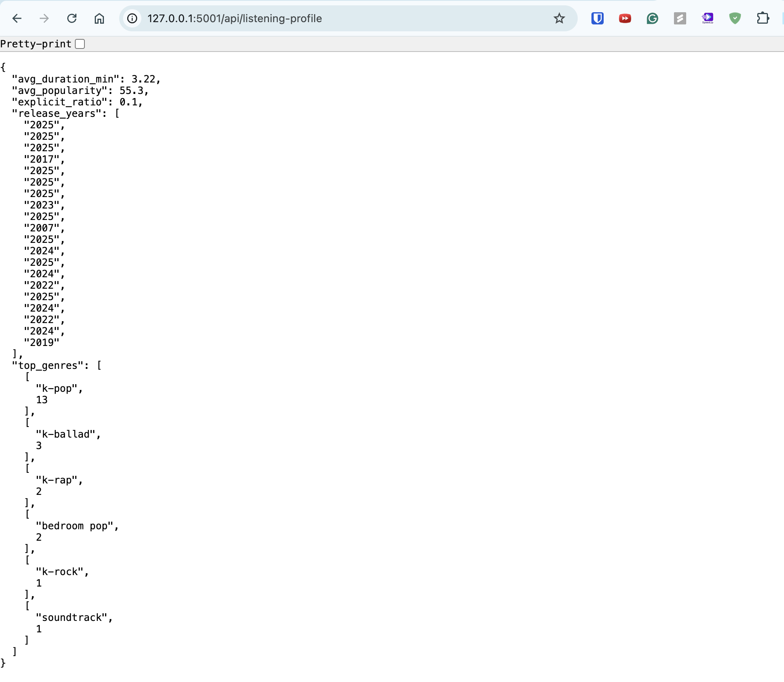Click the site info icon in address bar
The width and height of the screenshot is (784, 682).
pyautogui.click(x=133, y=18)
